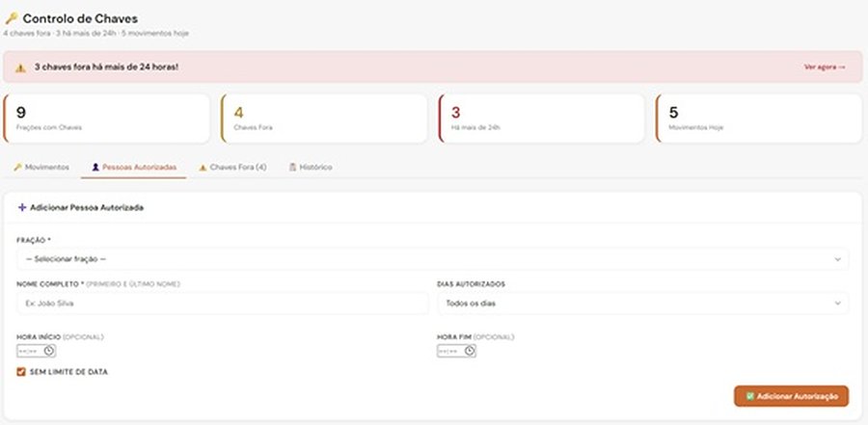Open the Dias Autorizados dropdown showing Todos os dias

click(643, 304)
